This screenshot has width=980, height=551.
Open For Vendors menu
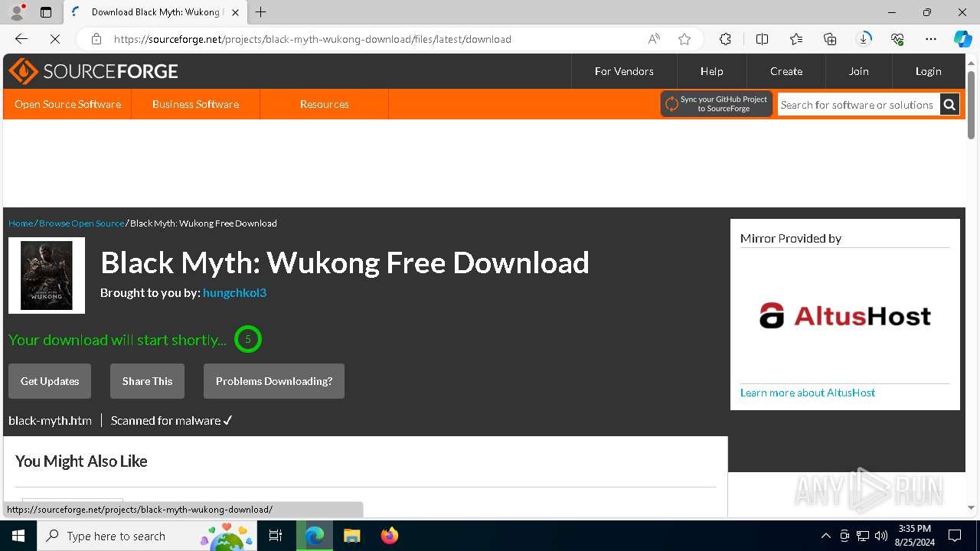click(x=624, y=71)
